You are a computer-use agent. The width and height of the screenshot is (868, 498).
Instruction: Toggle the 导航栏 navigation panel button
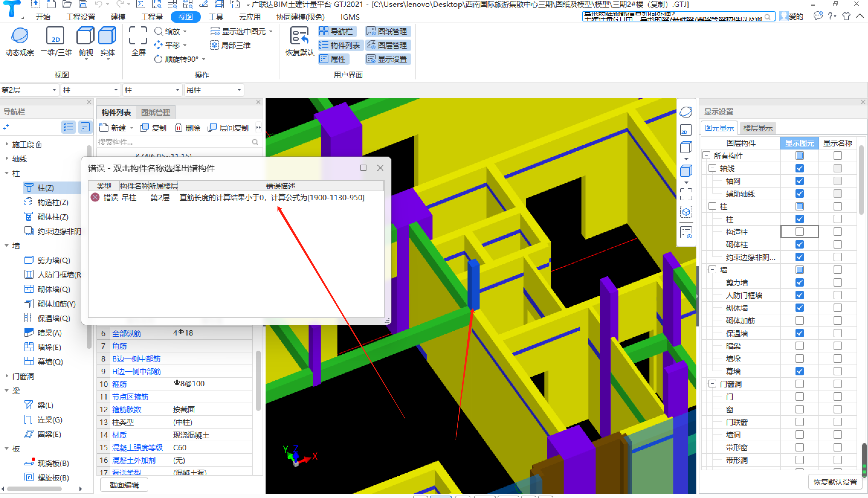337,31
